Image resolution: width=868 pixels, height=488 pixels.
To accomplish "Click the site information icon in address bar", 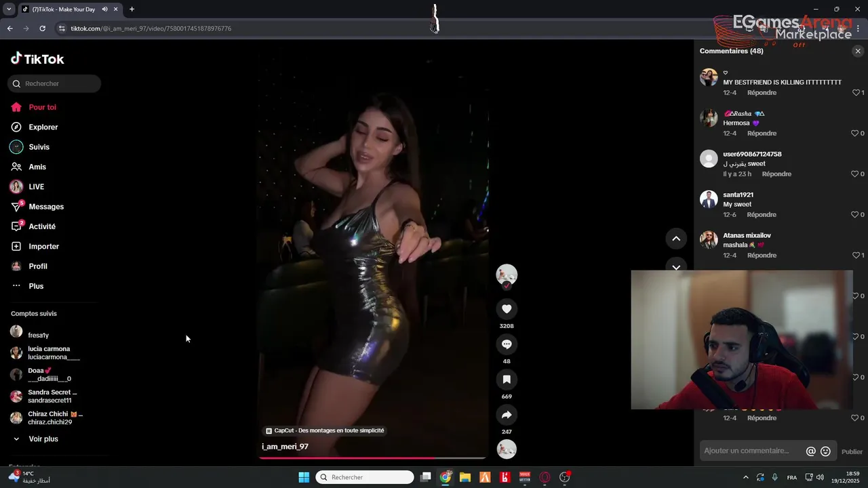I will (62, 28).
